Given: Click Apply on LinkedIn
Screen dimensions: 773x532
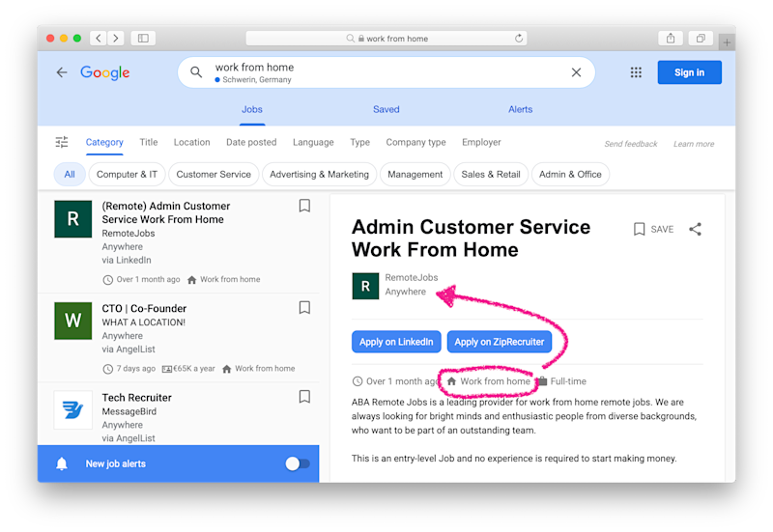Looking at the screenshot, I should click(396, 342).
